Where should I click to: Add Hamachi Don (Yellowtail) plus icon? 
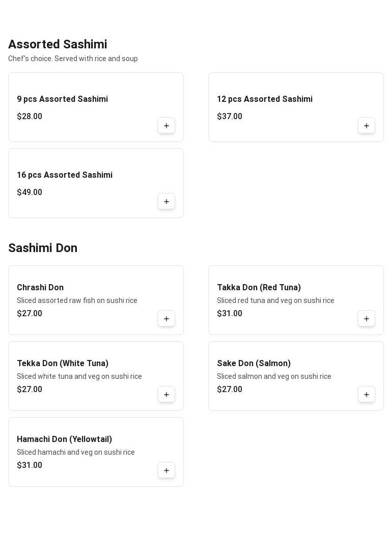tap(166, 471)
